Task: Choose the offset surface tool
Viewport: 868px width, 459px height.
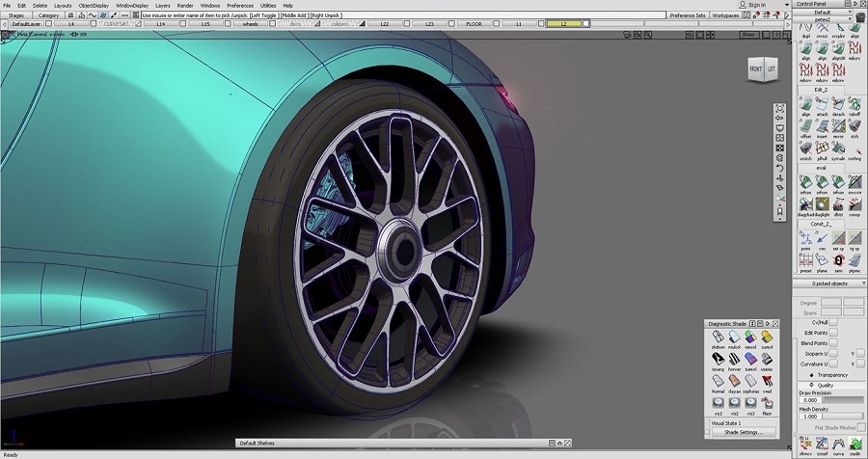Action: pyautogui.click(x=806, y=126)
